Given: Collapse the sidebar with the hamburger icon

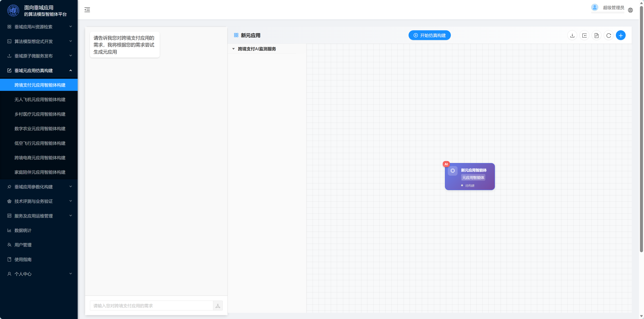Looking at the screenshot, I should pos(87,10).
